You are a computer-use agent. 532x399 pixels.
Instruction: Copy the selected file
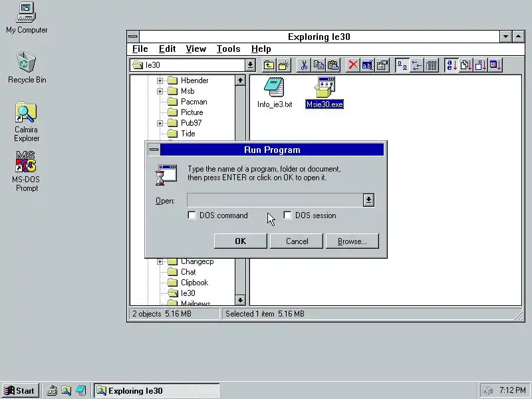pos(319,65)
